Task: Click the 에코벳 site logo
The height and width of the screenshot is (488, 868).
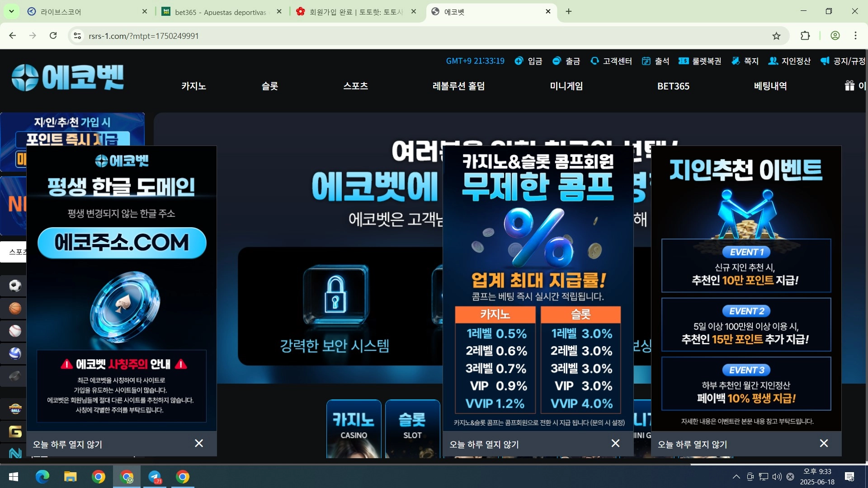Action: point(68,77)
